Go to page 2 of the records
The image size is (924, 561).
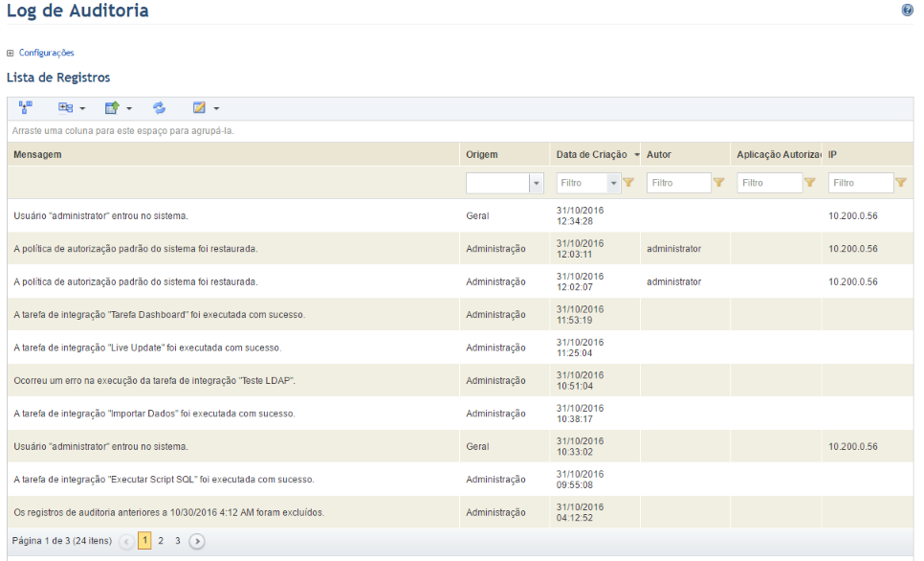click(161, 540)
